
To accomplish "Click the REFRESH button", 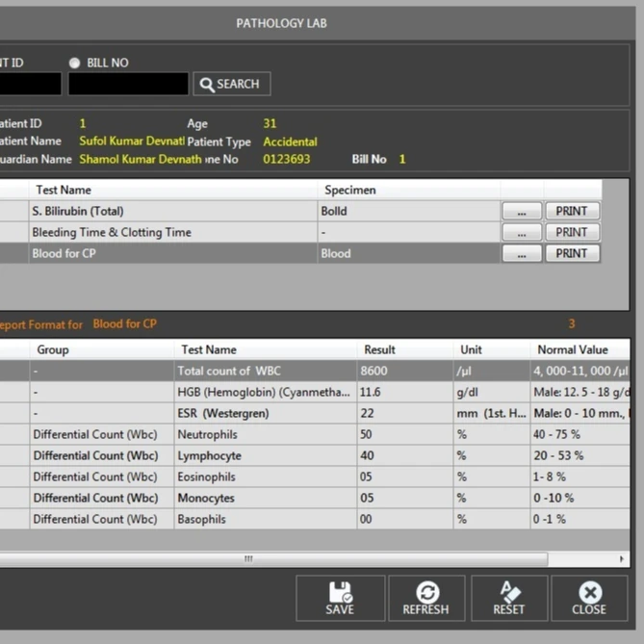I will (426, 598).
